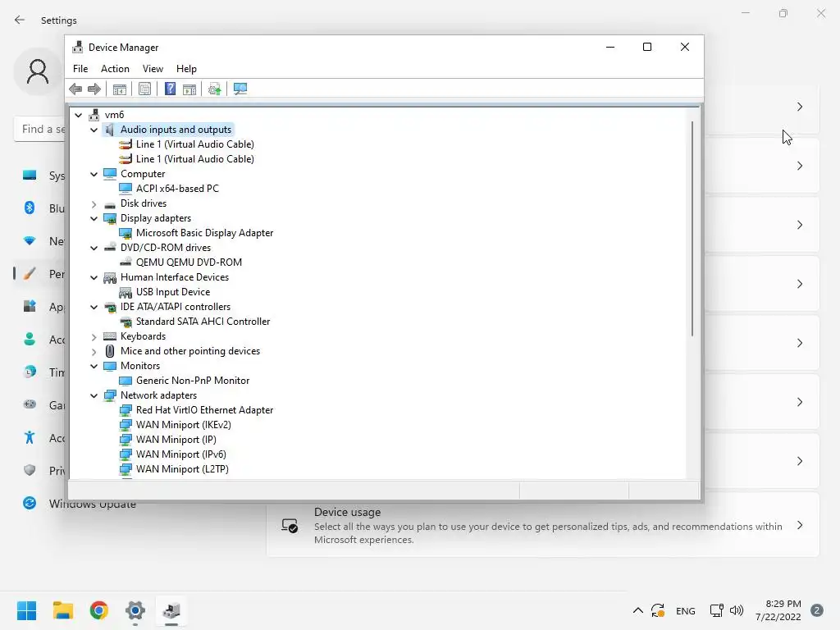Open Accessibility via its figure sidebar icon
Viewport: 840px width, 630px height.
pyautogui.click(x=30, y=438)
